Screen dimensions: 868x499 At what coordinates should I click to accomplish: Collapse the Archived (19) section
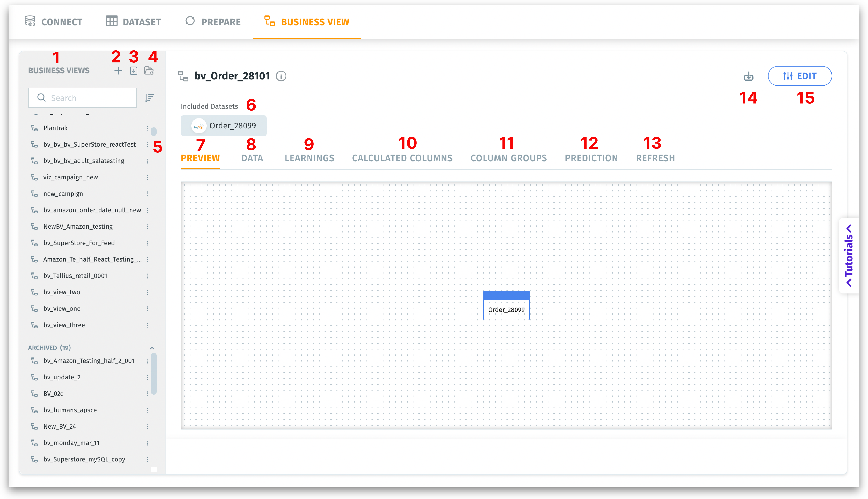(x=152, y=348)
